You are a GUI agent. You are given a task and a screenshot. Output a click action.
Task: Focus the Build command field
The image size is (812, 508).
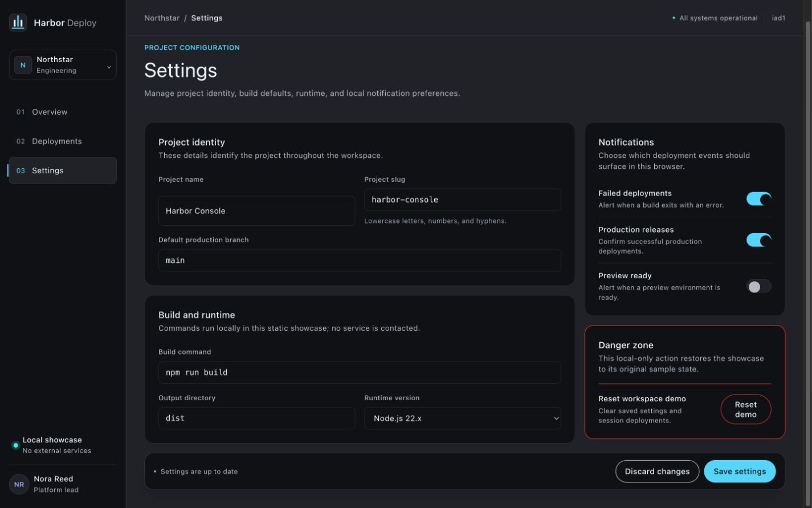click(x=360, y=372)
